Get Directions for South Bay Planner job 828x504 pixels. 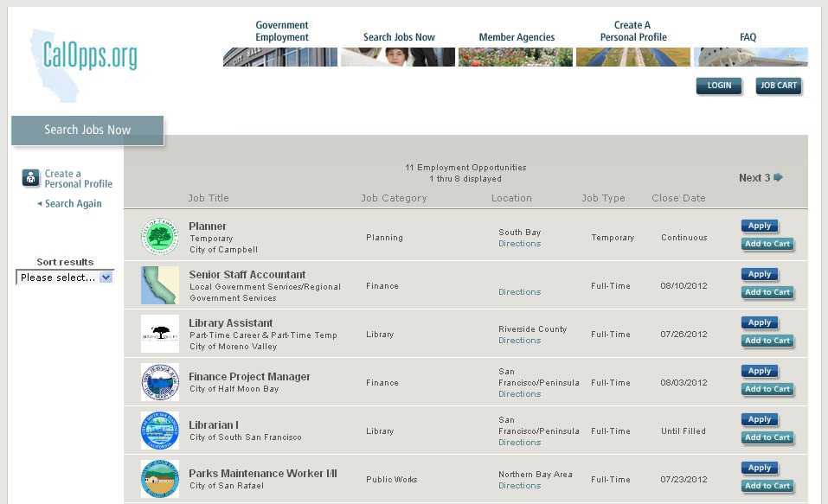point(520,243)
